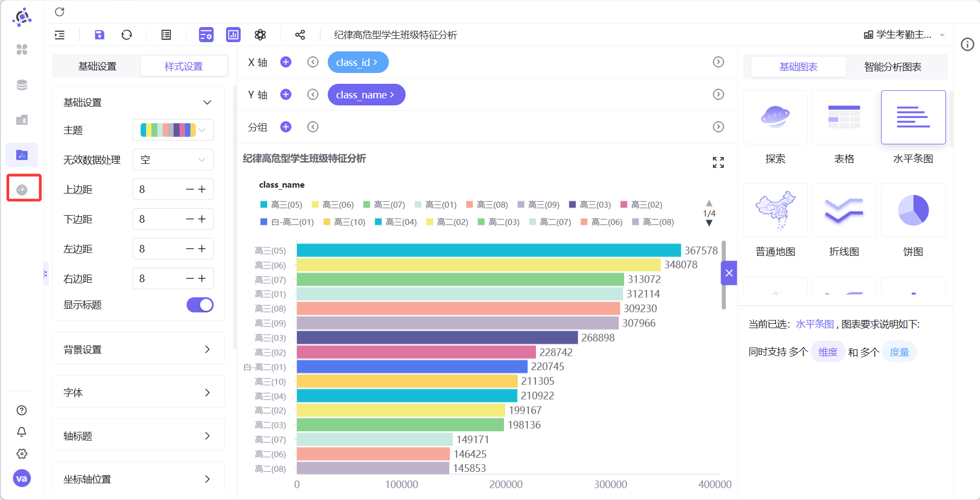Add a field to 分组
The width and height of the screenshot is (980, 500).
pyautogui.click(x=286, y=127)
